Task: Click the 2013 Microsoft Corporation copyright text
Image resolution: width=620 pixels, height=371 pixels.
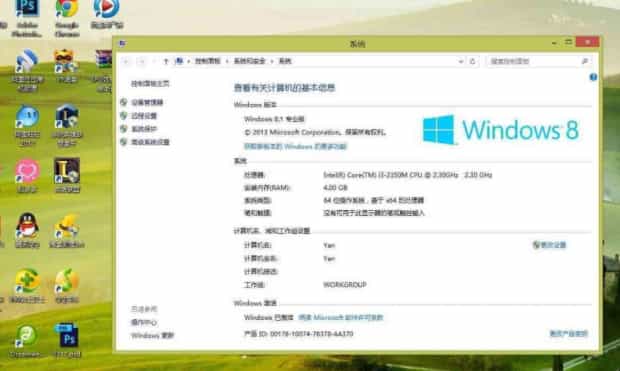Action: coord(315,132)
